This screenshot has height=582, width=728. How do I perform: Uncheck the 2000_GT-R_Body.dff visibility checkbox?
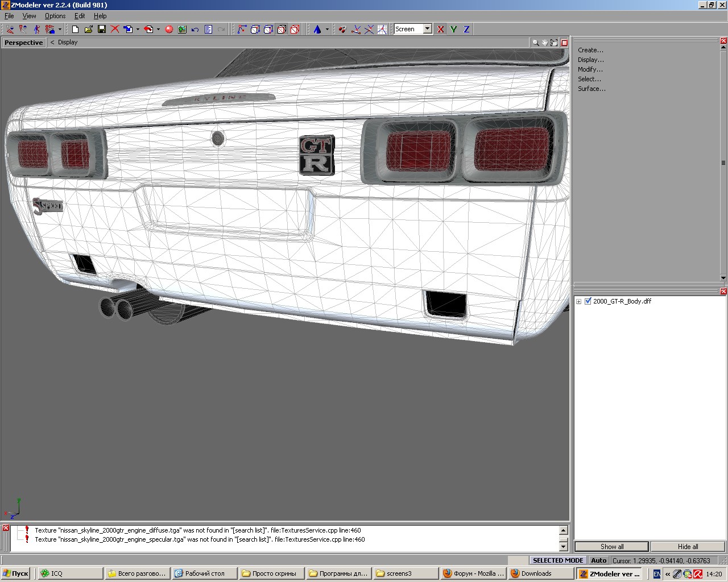pos(588,301)
